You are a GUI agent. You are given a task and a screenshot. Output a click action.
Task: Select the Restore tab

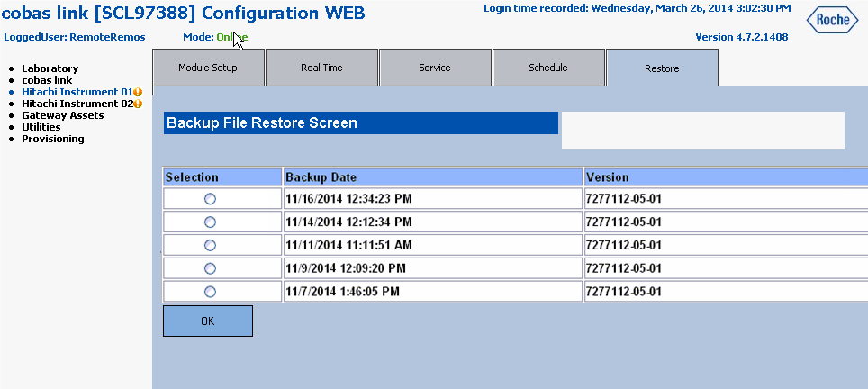662,68
